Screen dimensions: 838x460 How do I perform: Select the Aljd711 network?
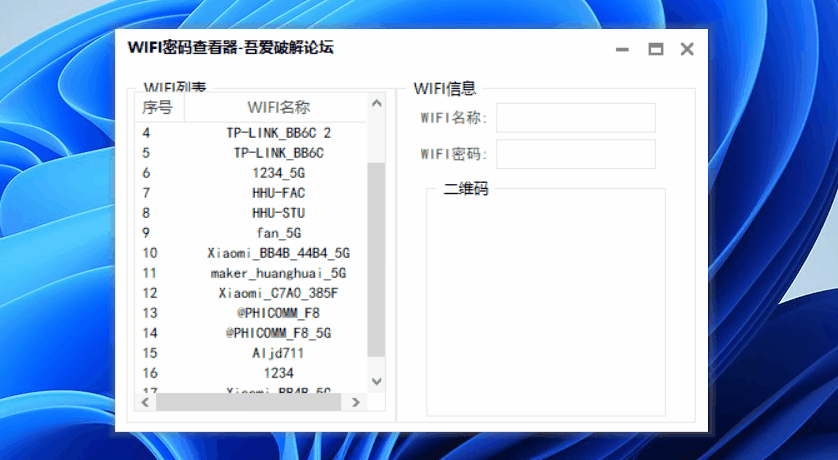click(x=251, y=353)
